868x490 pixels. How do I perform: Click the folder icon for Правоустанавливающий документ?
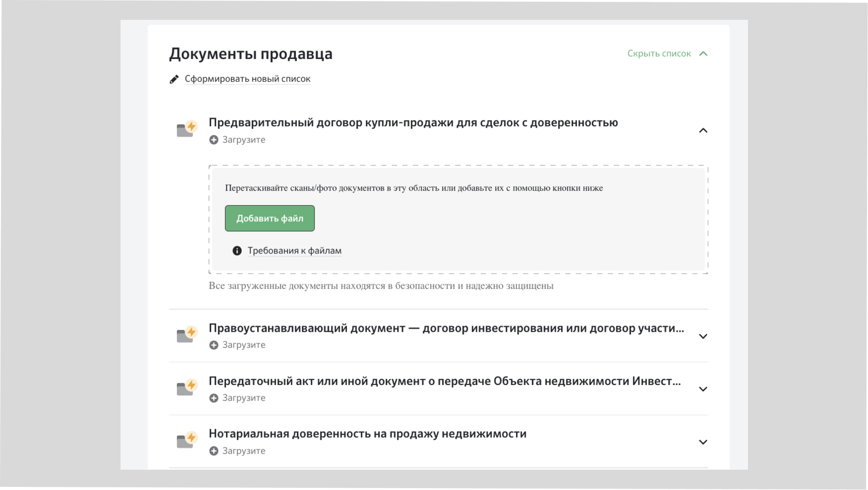pyautogui.click(x=187, y=334)
